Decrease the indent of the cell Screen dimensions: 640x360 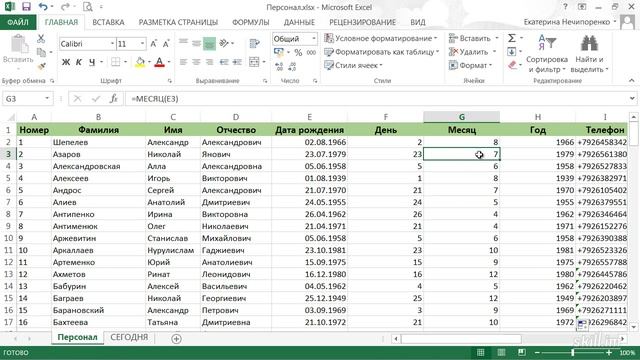(224, 62)
